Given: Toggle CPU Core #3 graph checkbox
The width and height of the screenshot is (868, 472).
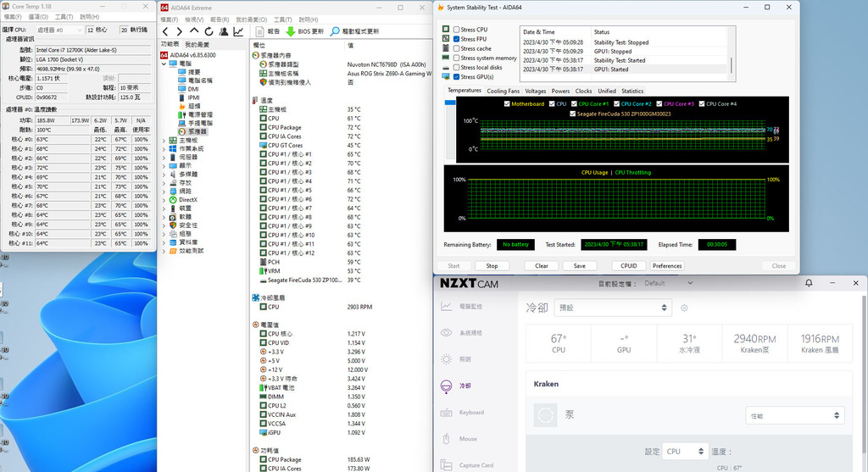Looking at the screenshot, I should 659,103.
